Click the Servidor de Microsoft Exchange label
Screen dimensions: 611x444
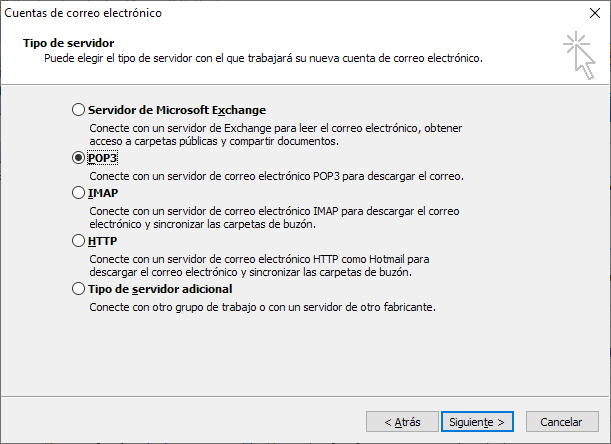(177, 110)
